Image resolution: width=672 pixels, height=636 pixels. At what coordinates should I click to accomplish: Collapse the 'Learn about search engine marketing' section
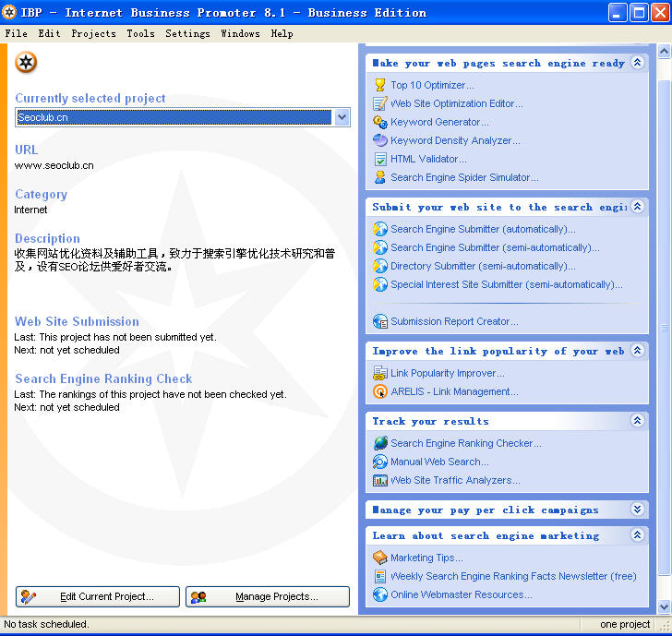637,535
